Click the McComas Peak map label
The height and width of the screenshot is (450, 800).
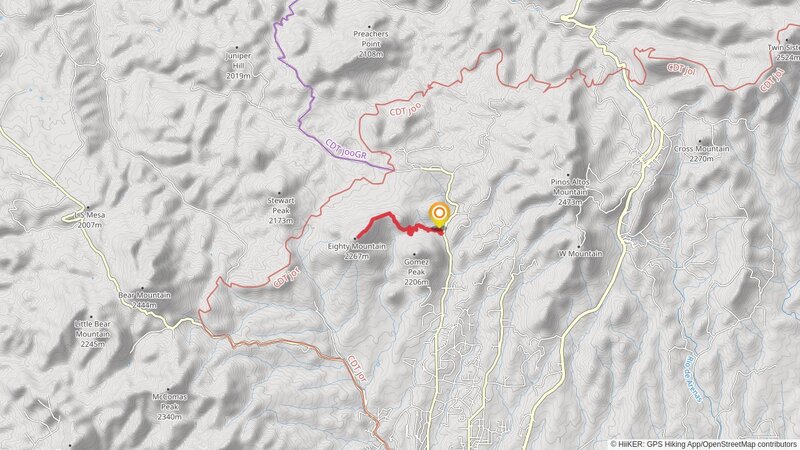169,407
